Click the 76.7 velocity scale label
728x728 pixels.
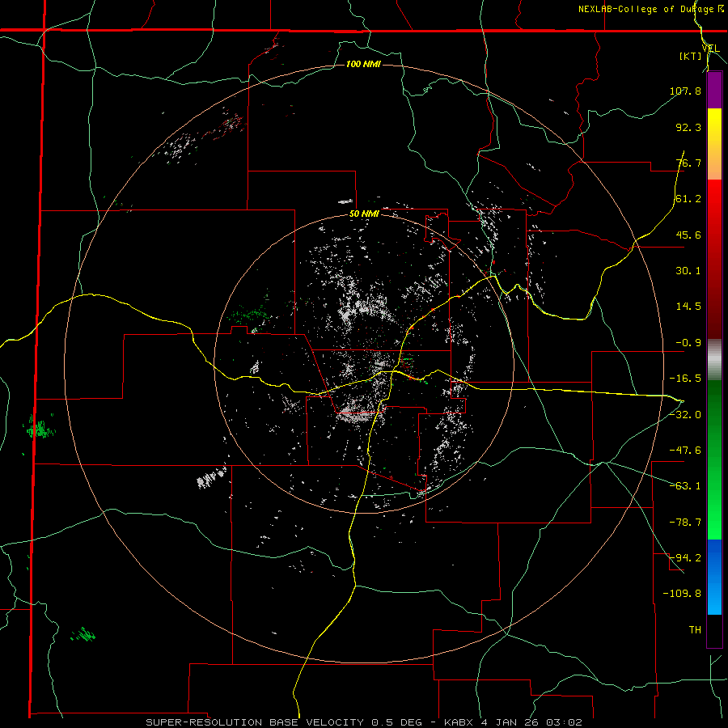[x=688, y=163]
